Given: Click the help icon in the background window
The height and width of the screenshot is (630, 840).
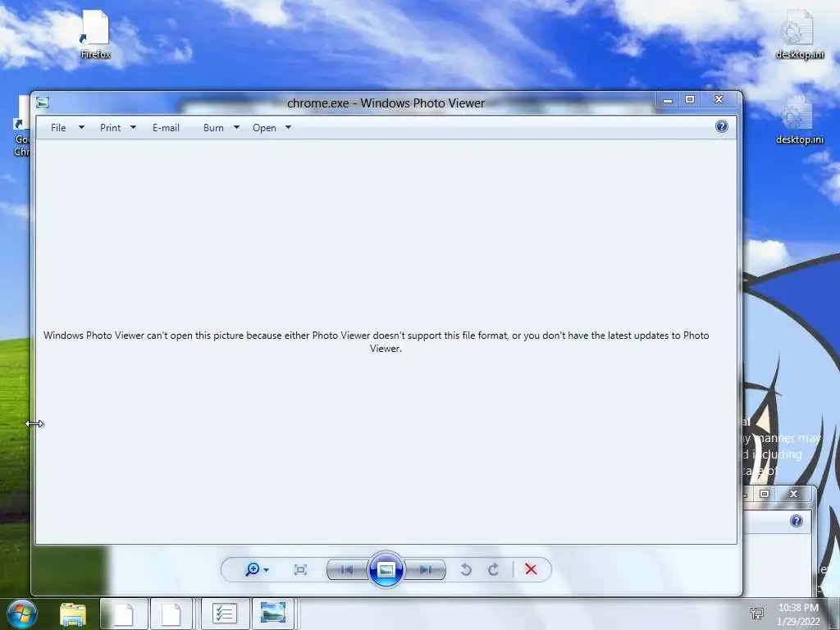Looking at the screenshot, I should click(x=797, y=521).
